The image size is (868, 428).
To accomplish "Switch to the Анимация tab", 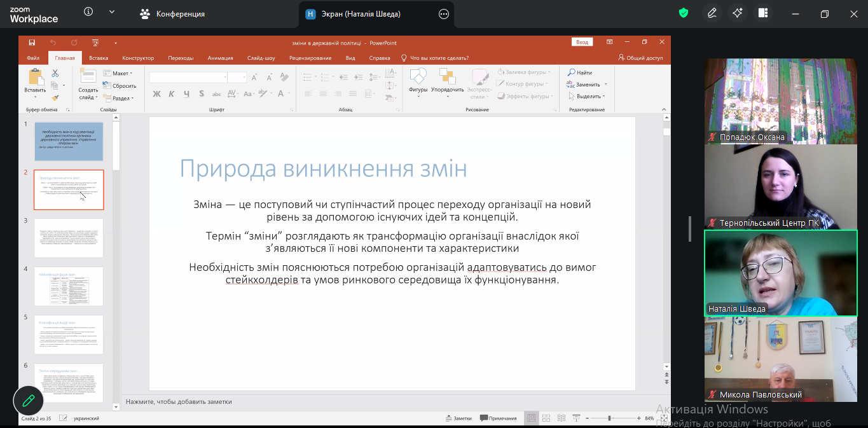I will point(220,58).
